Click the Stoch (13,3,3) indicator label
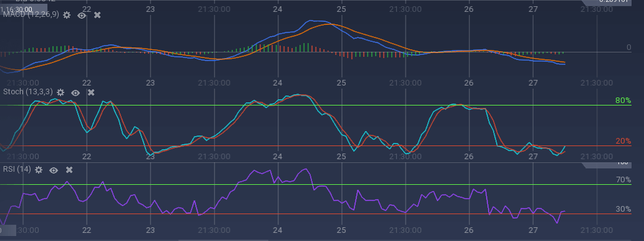Screen dimensions: 644x241 [x=28, y=92]
